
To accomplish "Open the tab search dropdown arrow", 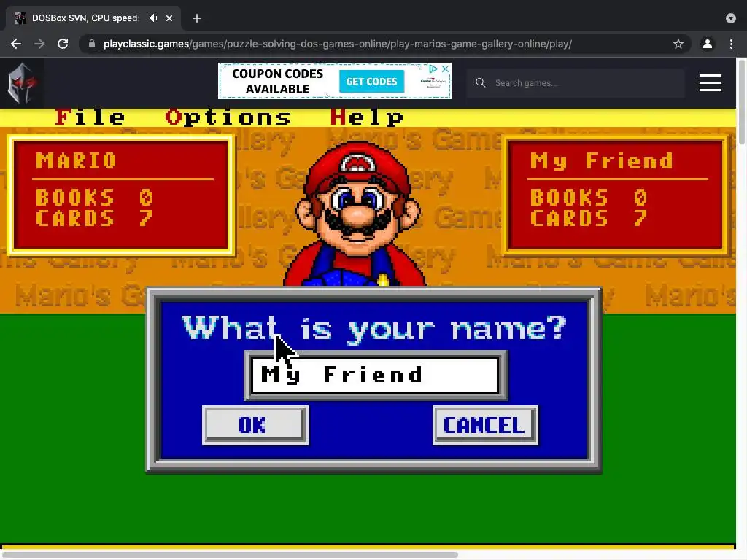I will click(731, 18).
